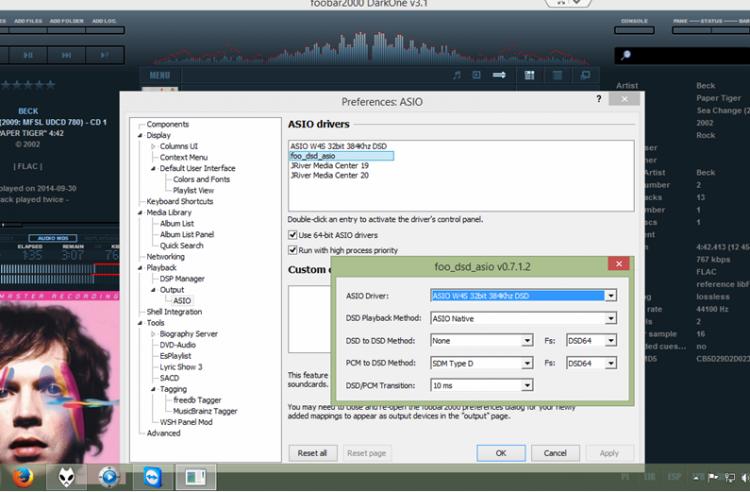Click the music note toolbar icon
Image resolution: width=750 pixels, height=492 pixels.
point(457,75)
